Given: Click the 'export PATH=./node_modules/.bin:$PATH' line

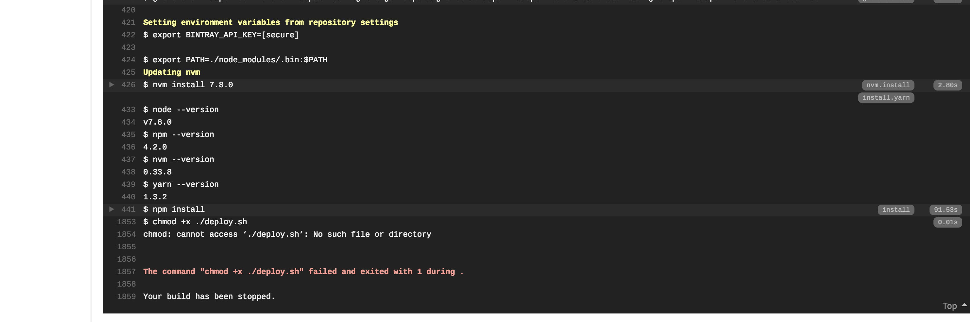Looking at the screenshot, I should [235, 60].
